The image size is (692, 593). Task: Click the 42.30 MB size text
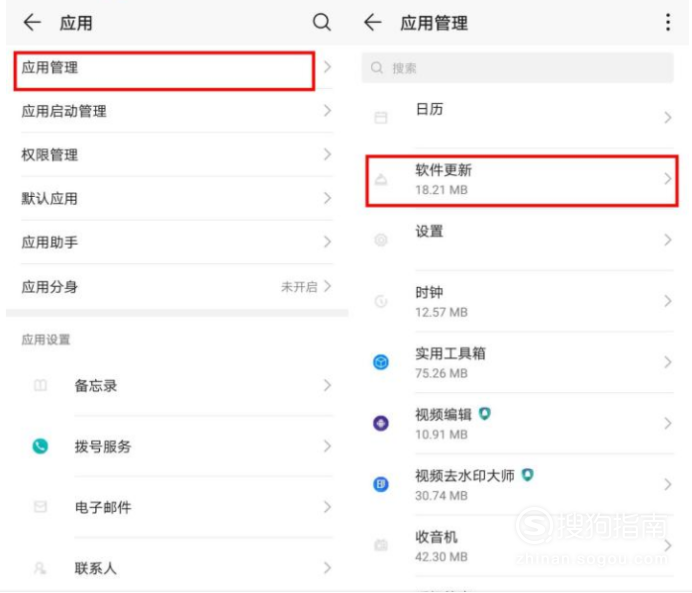pos(441,557)
